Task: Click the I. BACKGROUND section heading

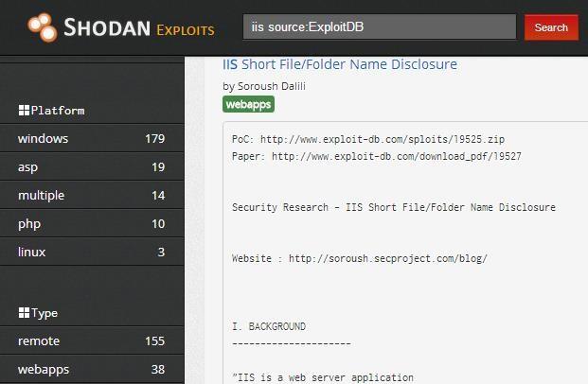Action: pos(269,326)
